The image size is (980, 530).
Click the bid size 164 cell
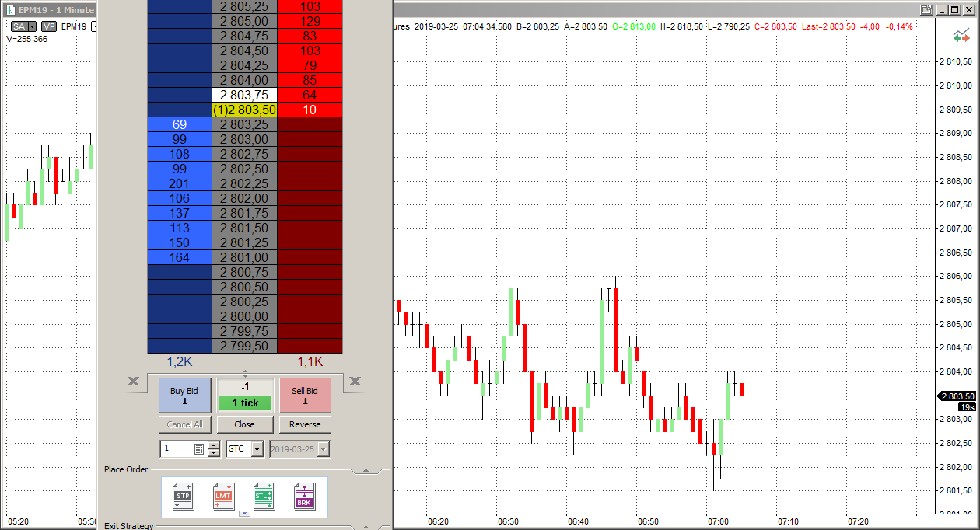180,257
